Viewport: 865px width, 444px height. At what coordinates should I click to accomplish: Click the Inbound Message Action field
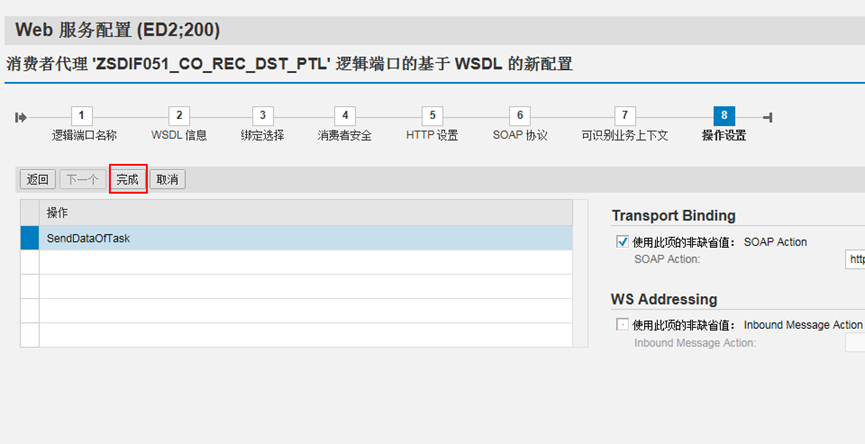tap(855, 342)
